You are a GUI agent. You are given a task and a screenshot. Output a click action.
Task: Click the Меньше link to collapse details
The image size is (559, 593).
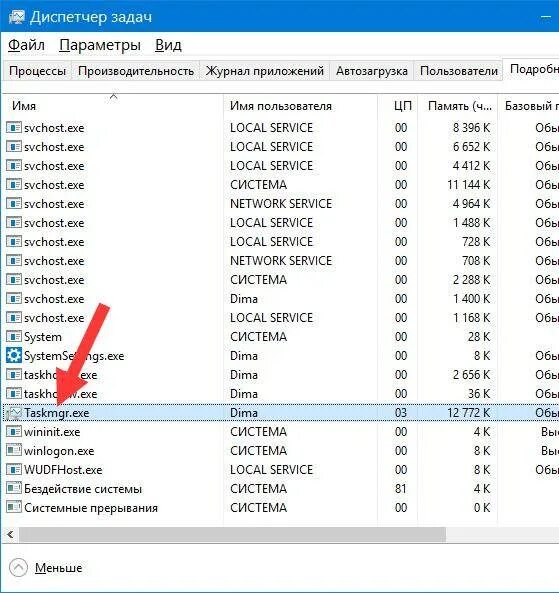point(59,568)
